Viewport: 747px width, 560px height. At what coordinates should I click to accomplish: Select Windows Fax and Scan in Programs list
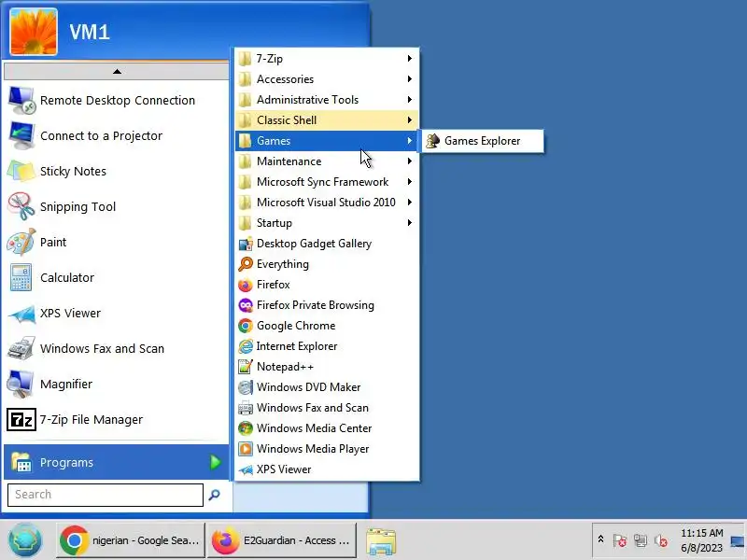click(x=328, y=408)
